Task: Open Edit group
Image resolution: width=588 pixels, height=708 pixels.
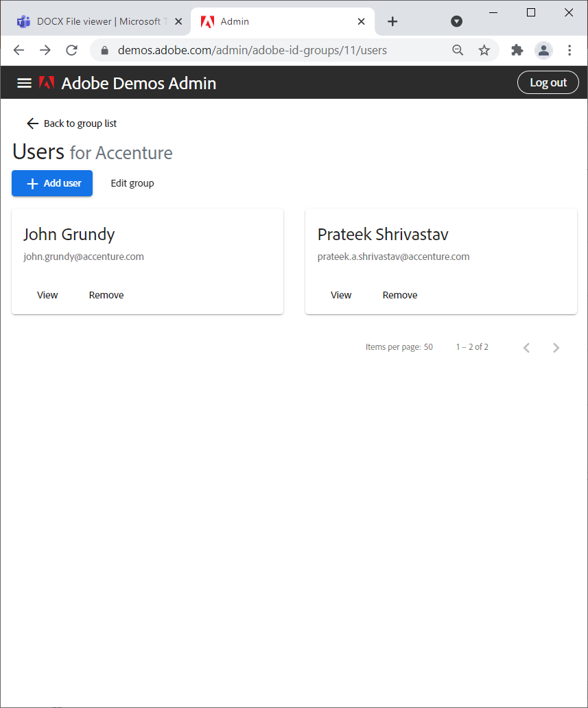Action: point(132,183)
